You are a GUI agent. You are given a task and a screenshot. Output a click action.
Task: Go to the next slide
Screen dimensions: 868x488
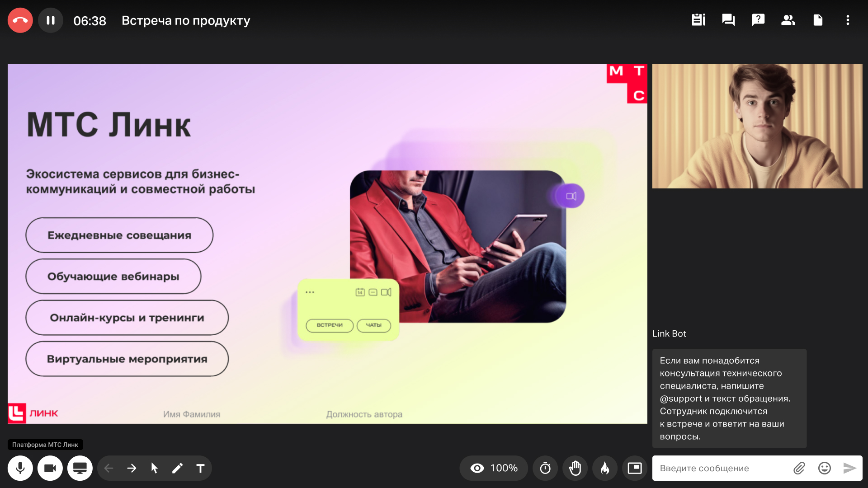[132, 468]
